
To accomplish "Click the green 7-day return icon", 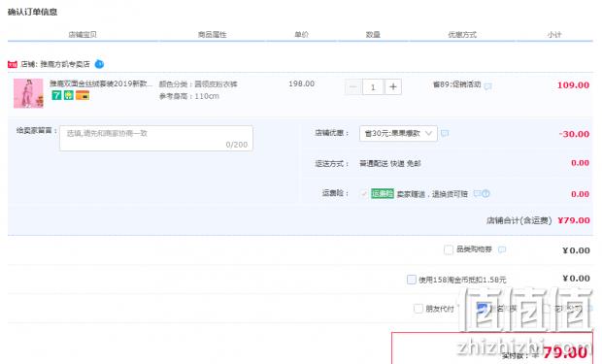I will (57, 95).
